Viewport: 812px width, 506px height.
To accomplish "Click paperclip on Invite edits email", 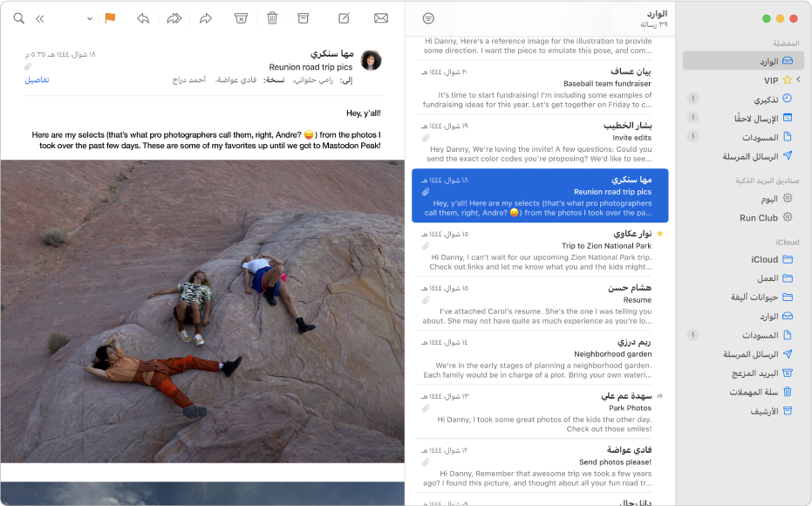I will point(425,137).
